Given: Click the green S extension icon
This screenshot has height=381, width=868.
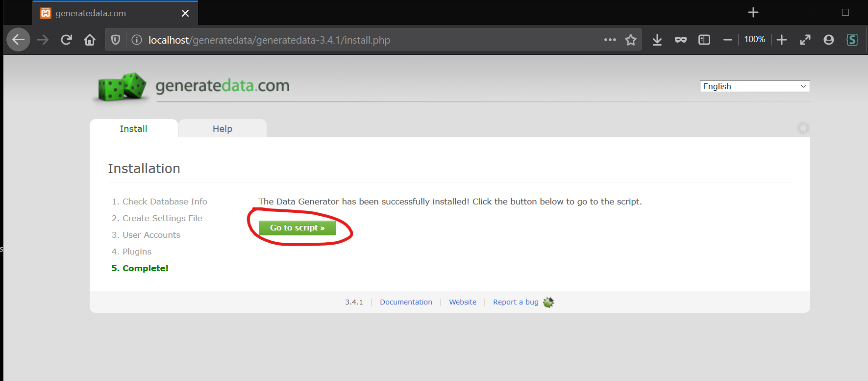Looking at the screenshot, I should (852, 40).
